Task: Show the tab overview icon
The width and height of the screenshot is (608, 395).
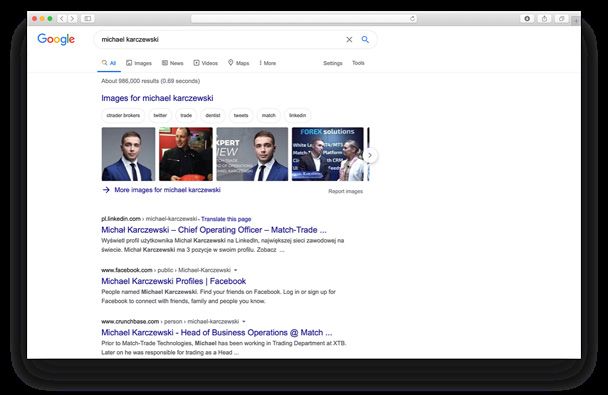Action: click(561, 19)
